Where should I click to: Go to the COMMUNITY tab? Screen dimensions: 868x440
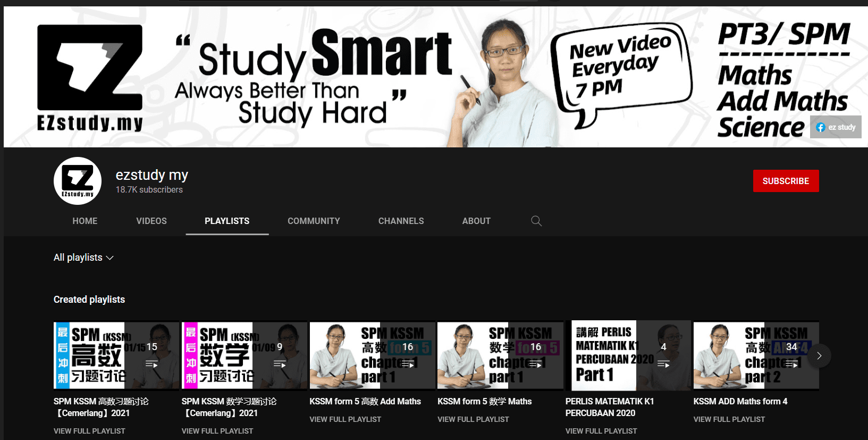click(314, 221)
